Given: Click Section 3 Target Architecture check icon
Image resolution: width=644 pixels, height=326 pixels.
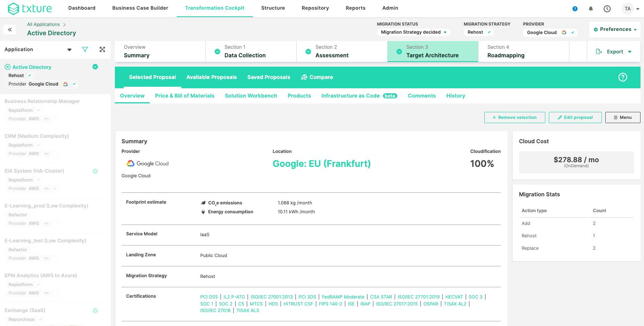Looking at the screenshot, I should click(399, 51).
